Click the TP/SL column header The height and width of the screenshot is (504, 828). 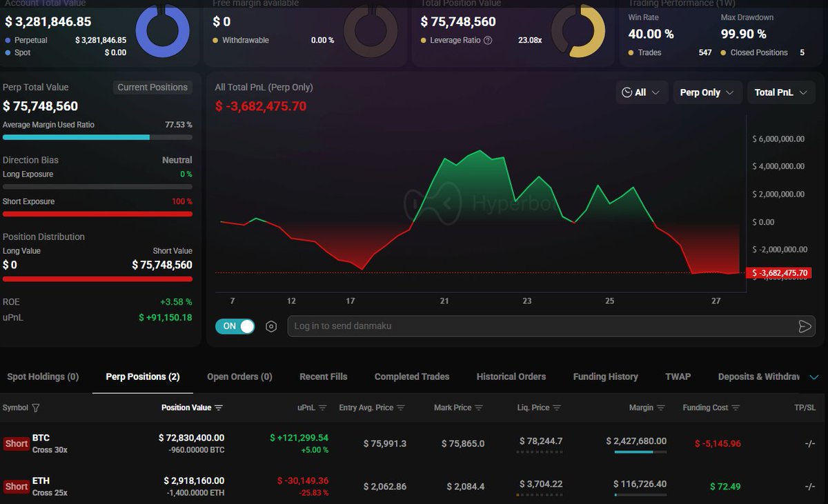(x=805, y=407)
